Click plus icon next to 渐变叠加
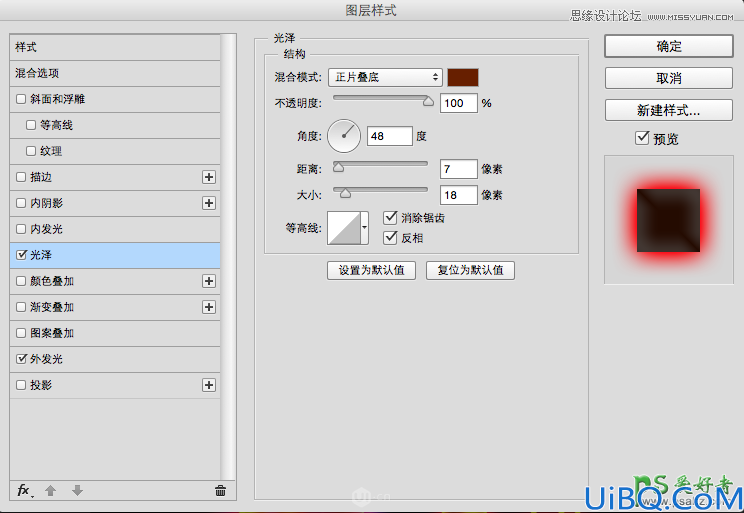The width and height of the screenshot is (744, 513). [209, 307]
